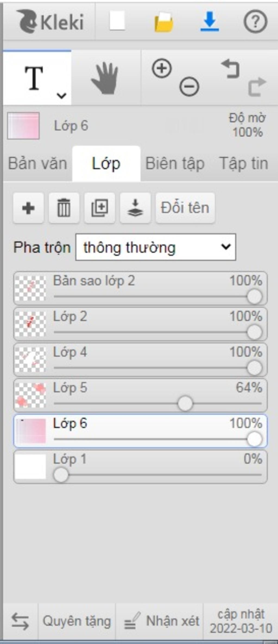Open the Pha trộn blend mode dropdown

(x=156, y=247)
